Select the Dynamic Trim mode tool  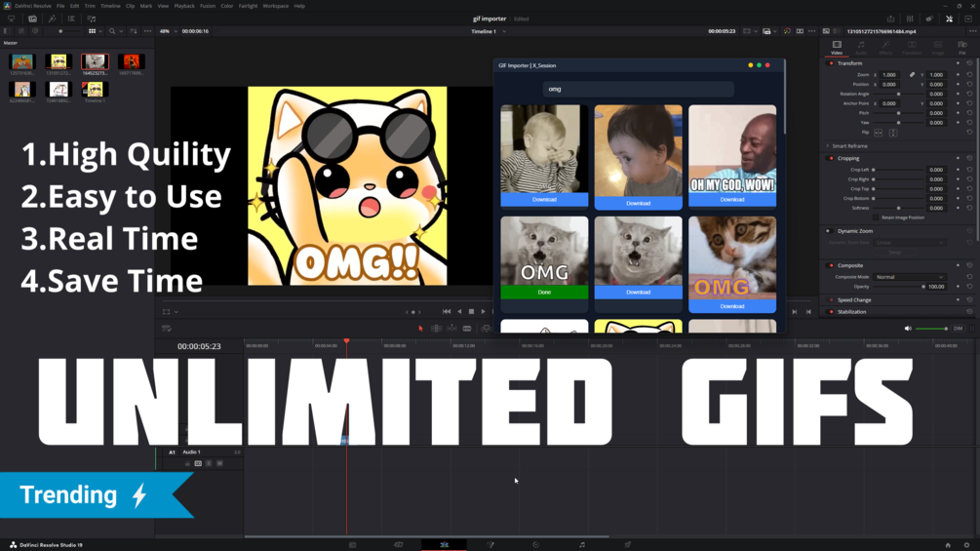point(451,329)
